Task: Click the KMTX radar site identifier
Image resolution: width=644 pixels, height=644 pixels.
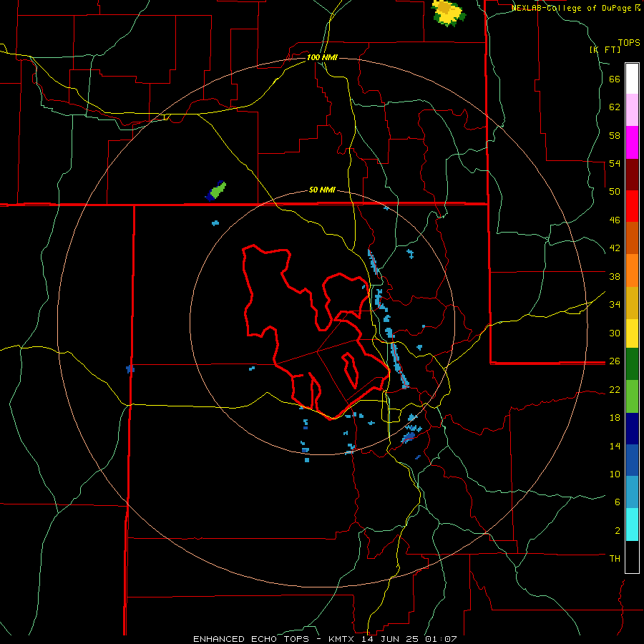Action: (343, 639)
